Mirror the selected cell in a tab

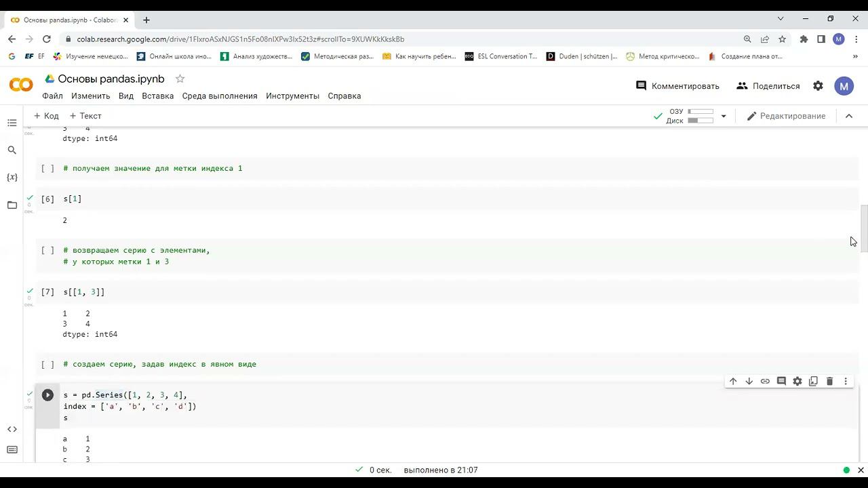coord(813,382)
